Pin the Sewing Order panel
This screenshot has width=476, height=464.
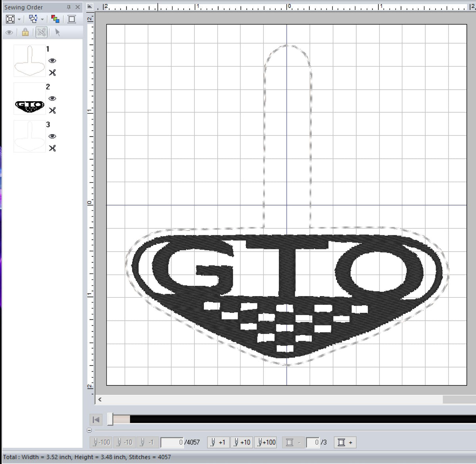pyautogui.click(x=69, y=7)
